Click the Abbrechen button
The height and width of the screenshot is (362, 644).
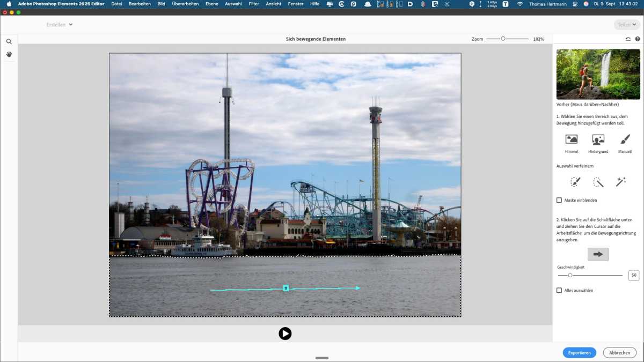point(620,352)
